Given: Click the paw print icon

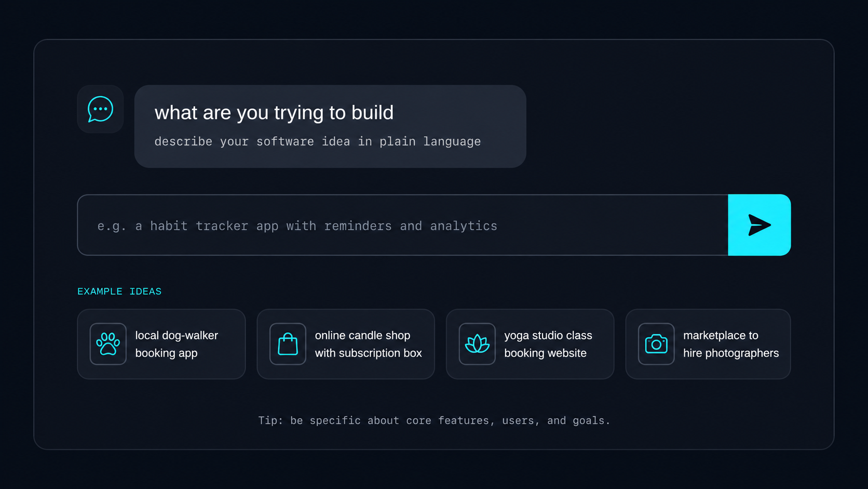Looking at the screenshot, I should tap(108, 344).
